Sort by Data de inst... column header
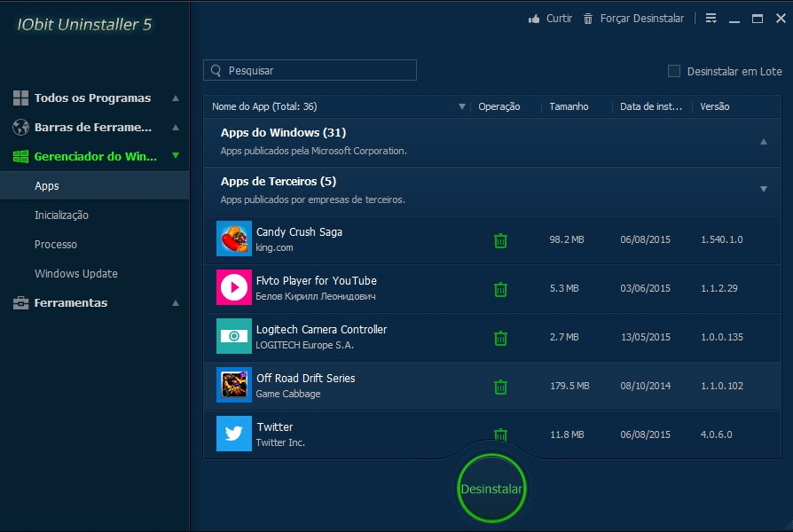The image size is (793, 532). coord(651,106)
